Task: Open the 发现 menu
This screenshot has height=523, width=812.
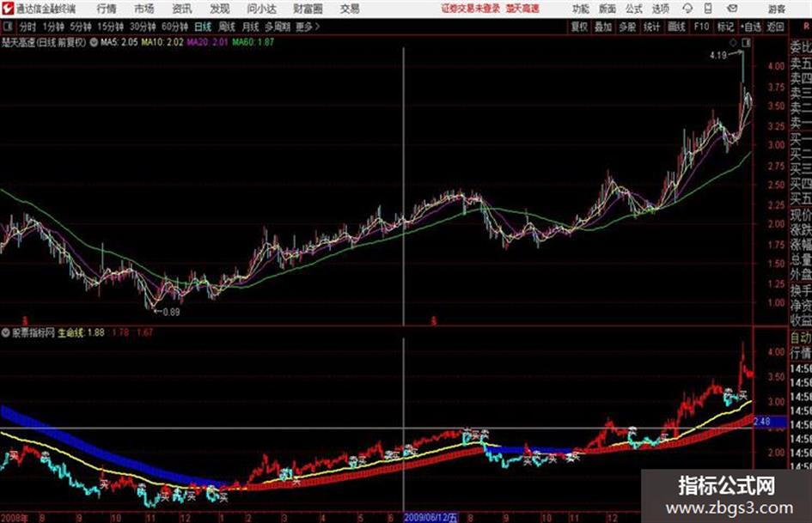Action: tap(220, 9)
